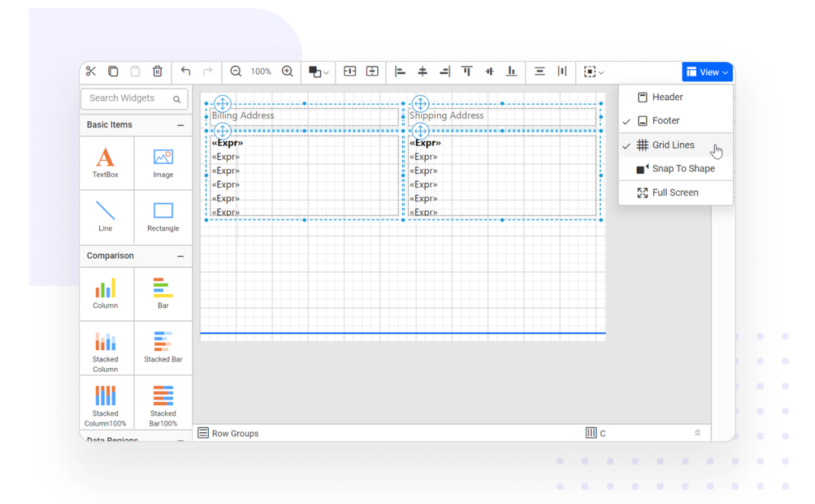The height and width of the screenshot is (504, 815).
Task: Collapse the Comparison section
Action: 180,256
